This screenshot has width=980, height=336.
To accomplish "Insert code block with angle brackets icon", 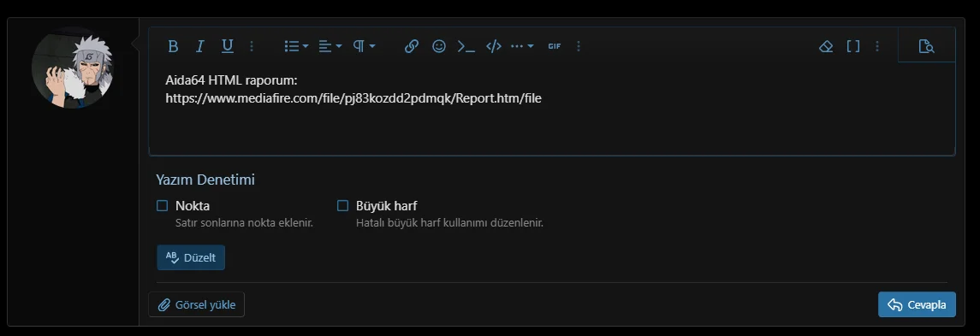I will [x=494, y=46].
